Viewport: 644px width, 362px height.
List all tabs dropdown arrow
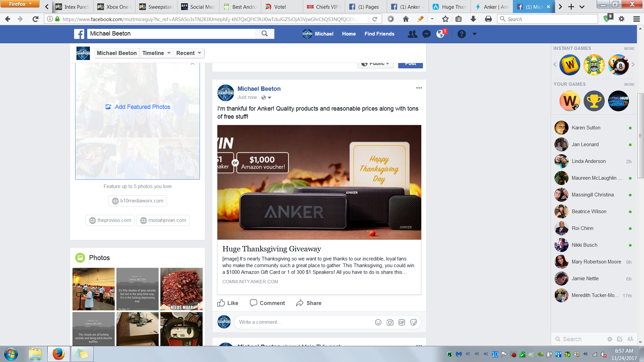tap(582, 7)
